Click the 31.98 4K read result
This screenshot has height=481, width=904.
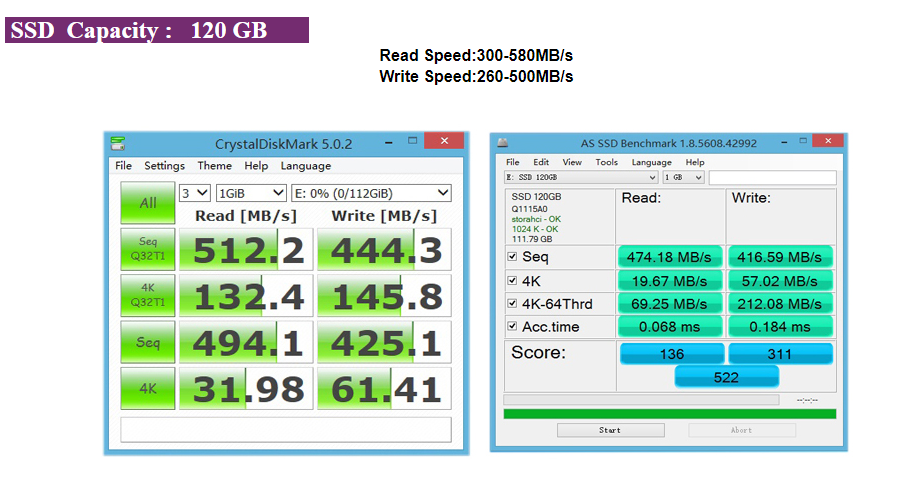(x=246, y=389)
